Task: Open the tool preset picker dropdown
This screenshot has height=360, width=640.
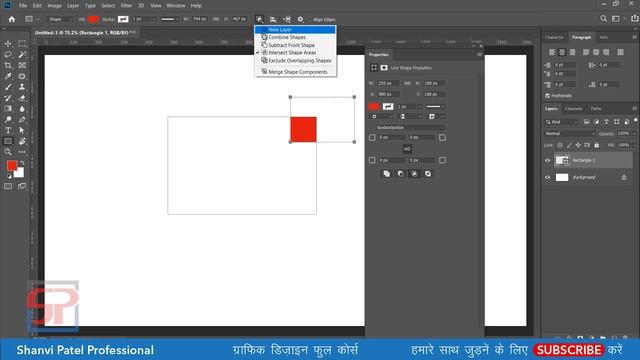Action: pyautogui.click(x=32, y=19)
